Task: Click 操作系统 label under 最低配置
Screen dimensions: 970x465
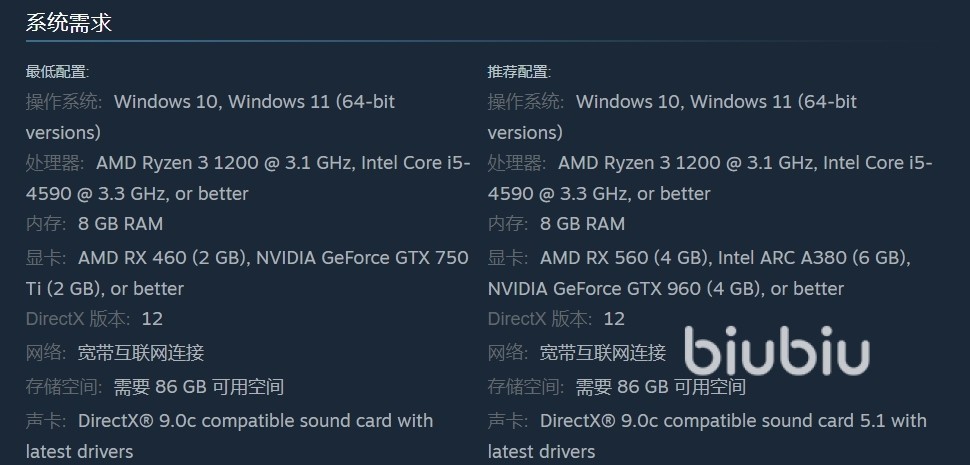Action: click(x=64, y=101)
